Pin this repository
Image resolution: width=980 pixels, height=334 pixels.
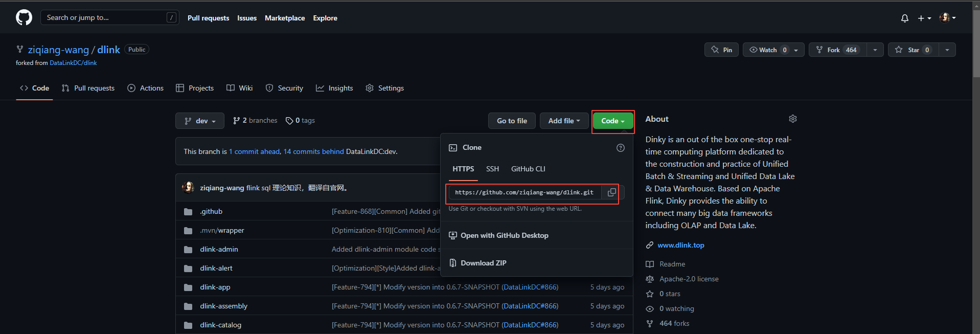721,50
